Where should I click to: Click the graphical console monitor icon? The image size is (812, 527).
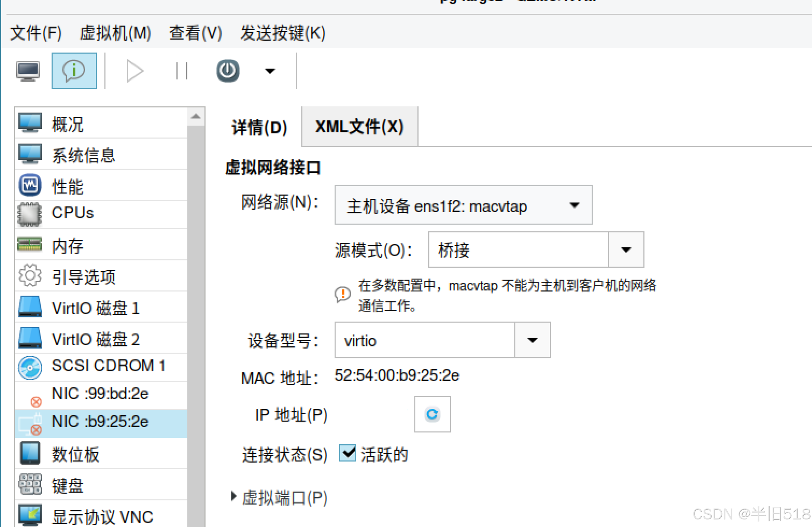tap(28, 71)
